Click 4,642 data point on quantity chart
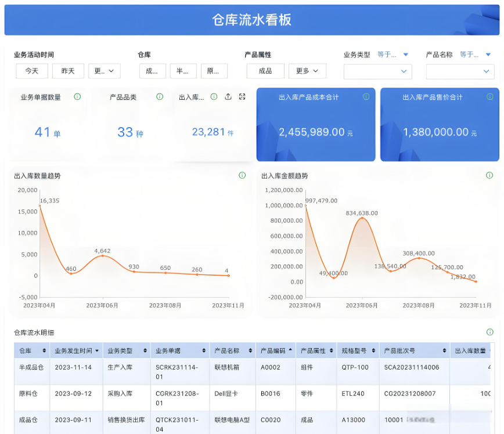This screenshot has height=434, width=504. [x=103, y=256]
